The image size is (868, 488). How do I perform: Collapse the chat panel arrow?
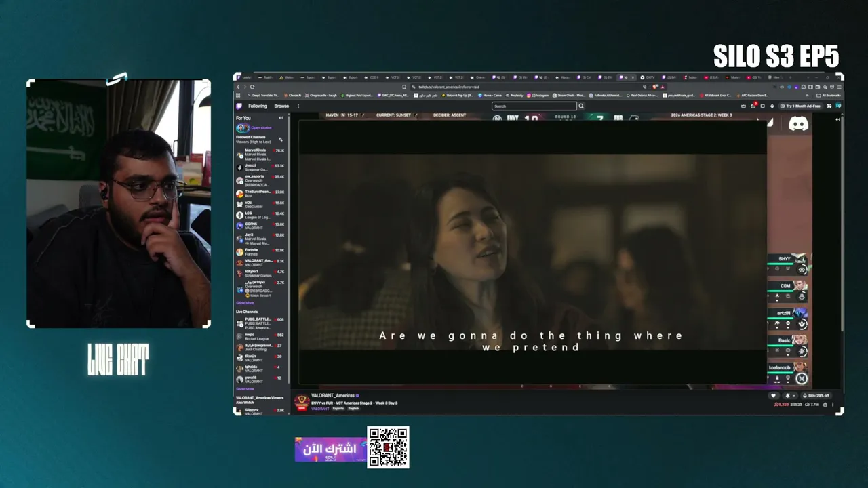(839, 119)
